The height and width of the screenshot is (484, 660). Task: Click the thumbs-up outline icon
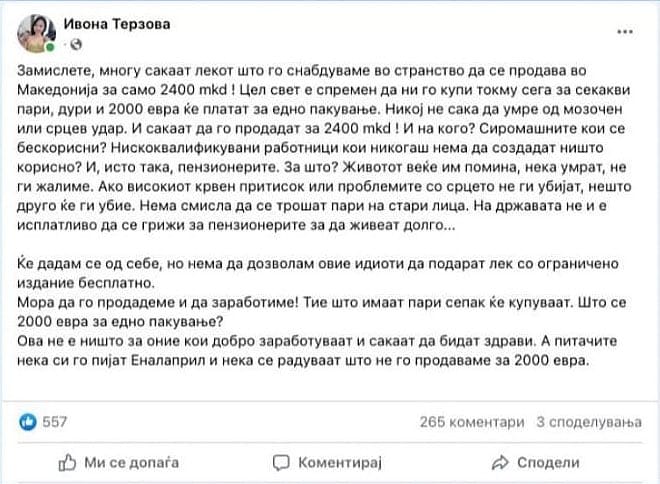click(67, 463)
